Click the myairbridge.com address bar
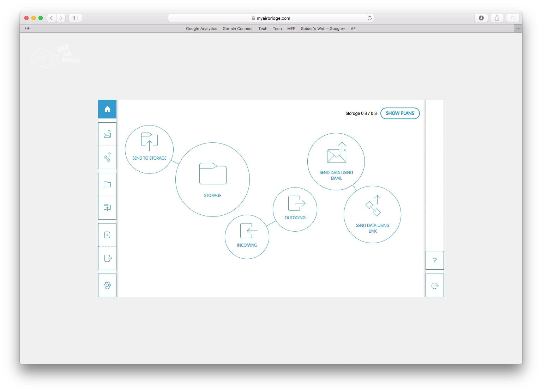 point(271,18)
